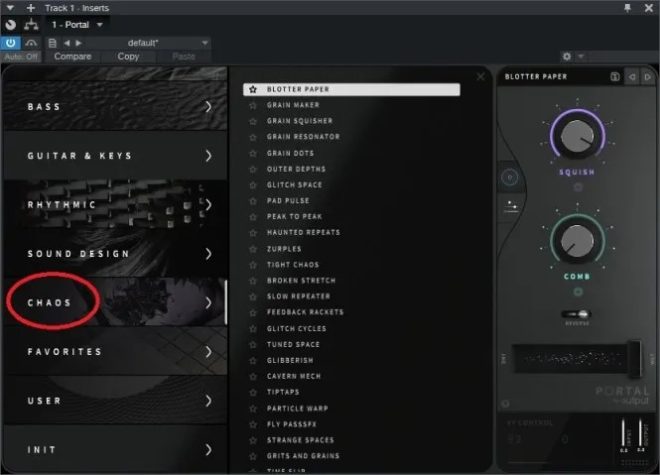
Task: Open the grain circle view icon
Action: [x=509, y=177]
